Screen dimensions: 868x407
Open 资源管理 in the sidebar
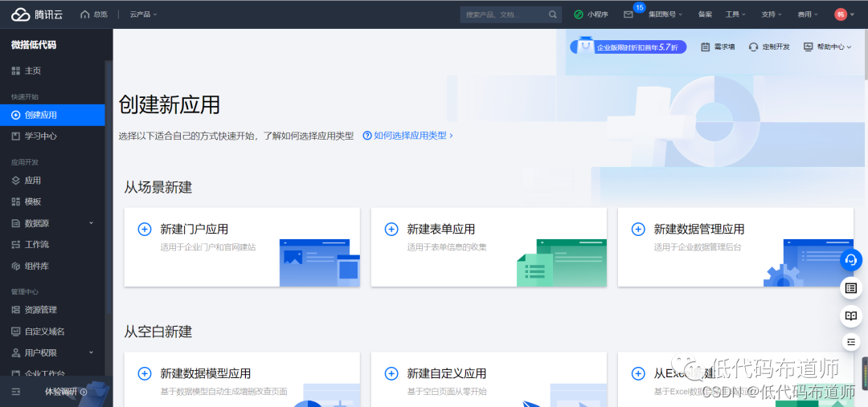point(52,310)
